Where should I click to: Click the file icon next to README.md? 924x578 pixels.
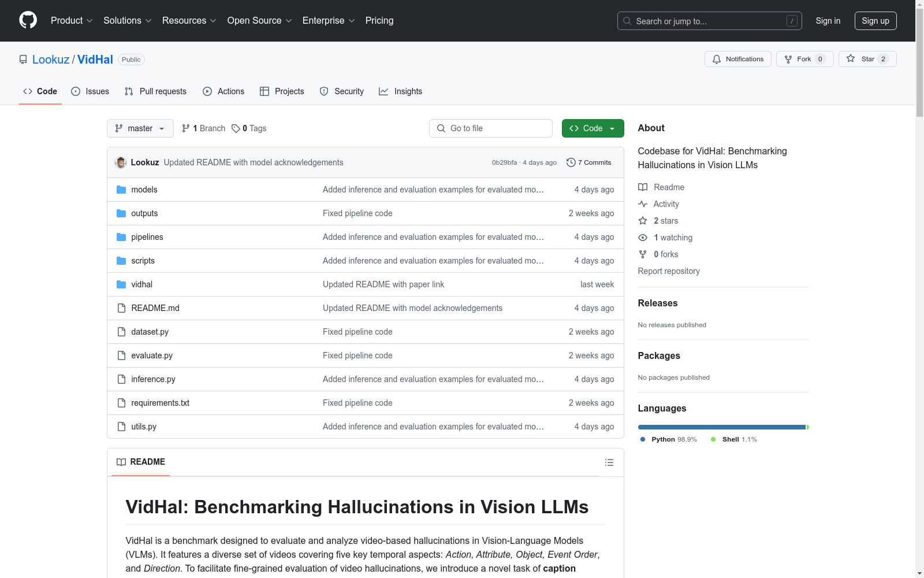pos(121,308)
